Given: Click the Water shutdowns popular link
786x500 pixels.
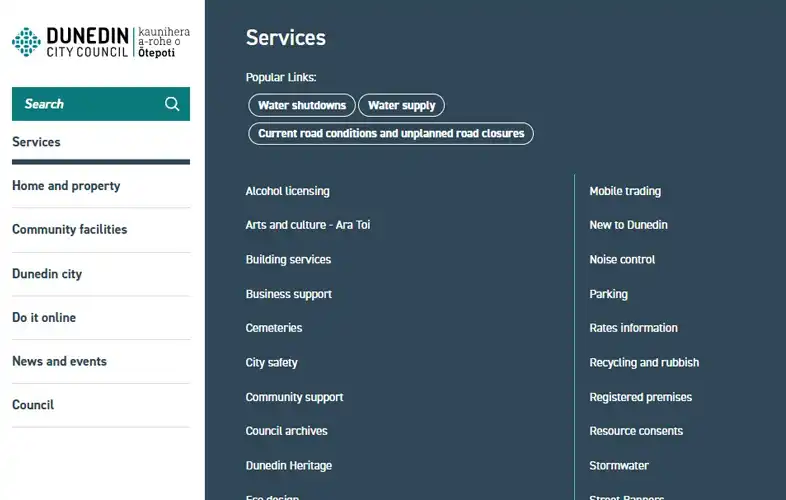Looking at the screenshot, I should [x=302, y=105].
